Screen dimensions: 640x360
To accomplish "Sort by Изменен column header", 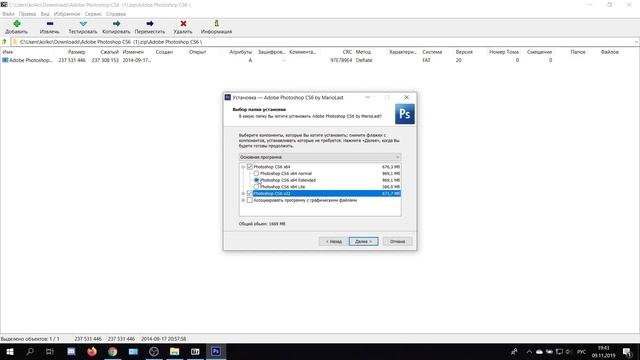I will point(133,52).
